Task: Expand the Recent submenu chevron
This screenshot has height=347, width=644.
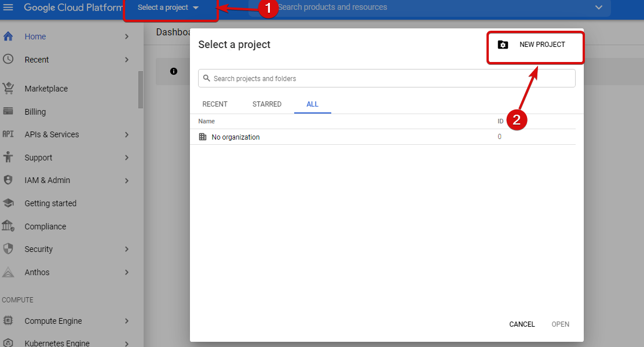Action: [127, 60]
